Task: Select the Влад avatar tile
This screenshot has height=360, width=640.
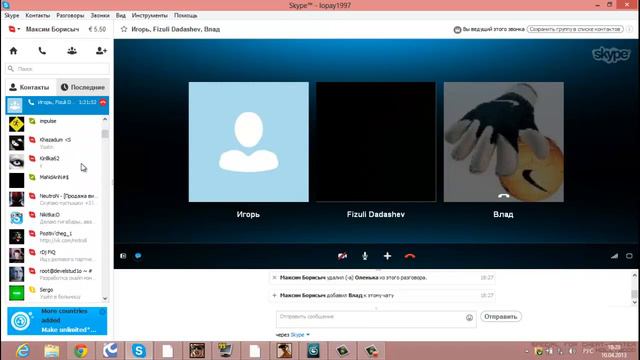Action: 504,142
